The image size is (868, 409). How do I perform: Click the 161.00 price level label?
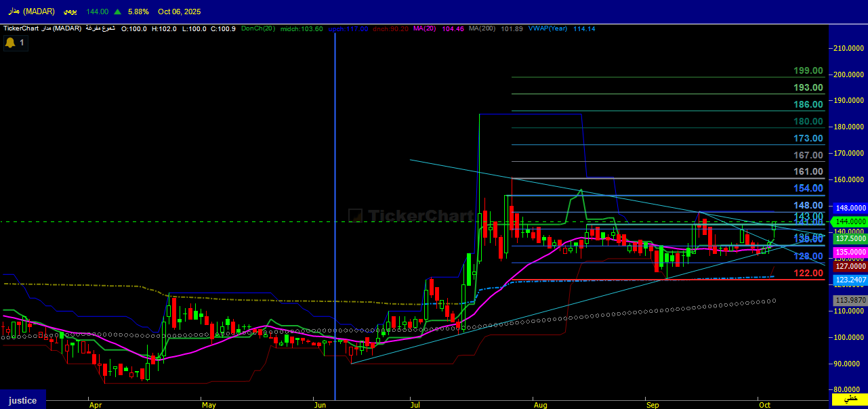click(808, 172)
